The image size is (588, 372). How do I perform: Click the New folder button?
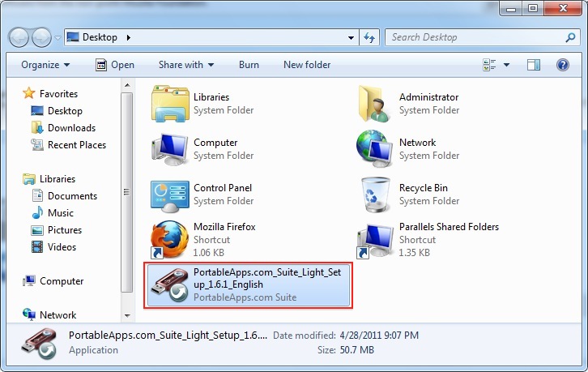tap(307, 65)
